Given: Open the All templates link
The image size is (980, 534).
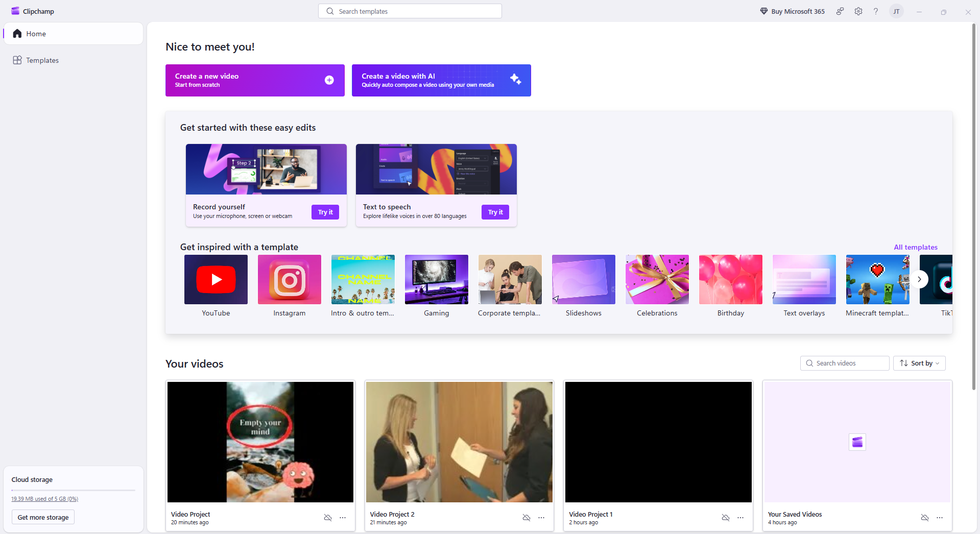Looking at the screenshot, I should [x=916, y=247].
